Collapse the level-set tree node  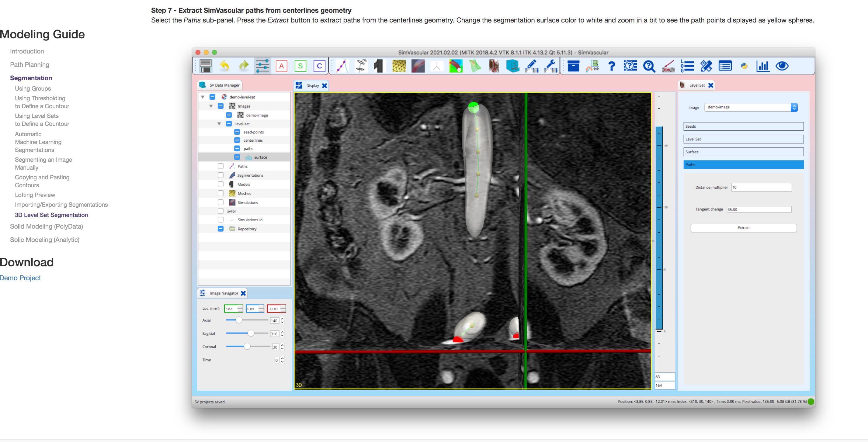[x=219, y=124]
